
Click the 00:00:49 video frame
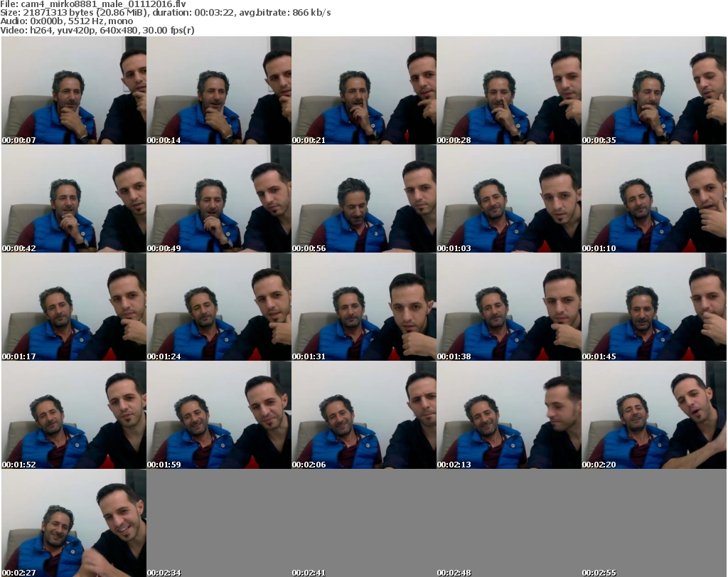pos(219,198)
